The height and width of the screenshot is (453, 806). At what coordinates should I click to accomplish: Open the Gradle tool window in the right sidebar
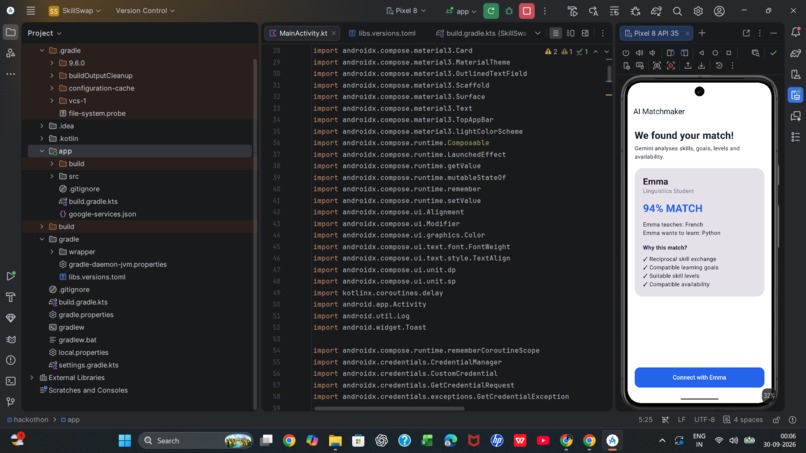795,53
